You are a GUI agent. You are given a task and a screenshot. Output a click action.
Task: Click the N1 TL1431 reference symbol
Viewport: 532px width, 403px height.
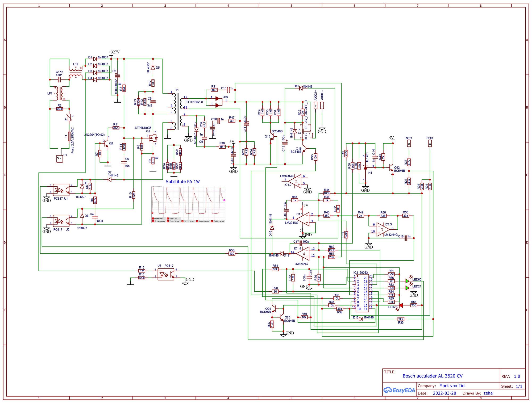[365, 167]
